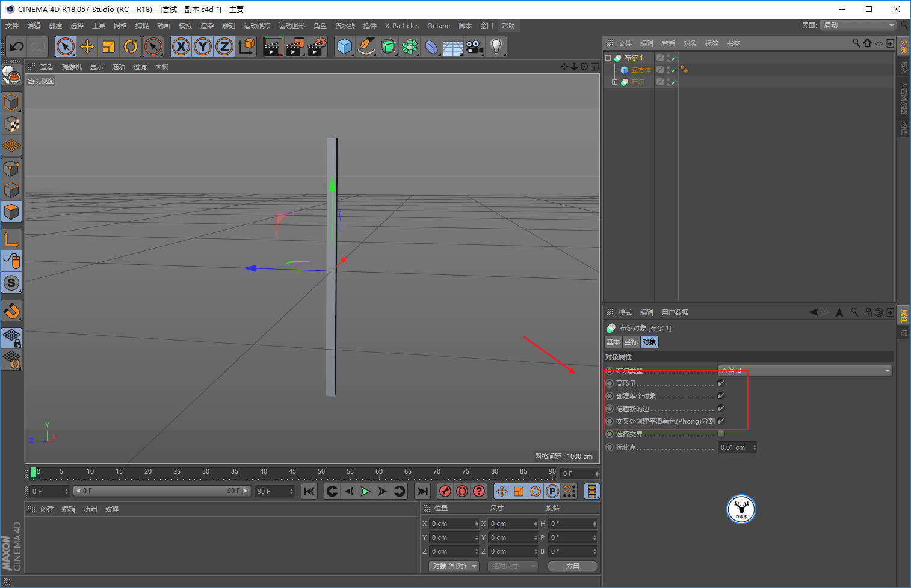Render the active view
The width and height of the screenshot is (911, 588).
[273, 46]
